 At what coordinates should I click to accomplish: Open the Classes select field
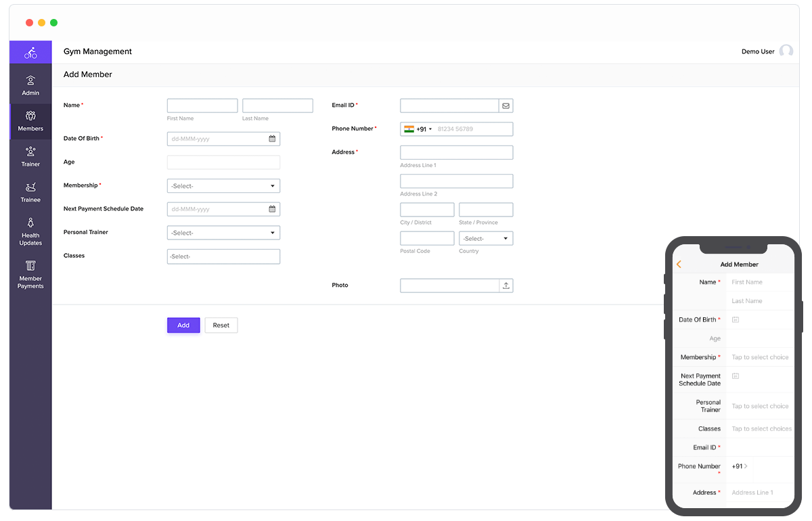pos(223,256)
